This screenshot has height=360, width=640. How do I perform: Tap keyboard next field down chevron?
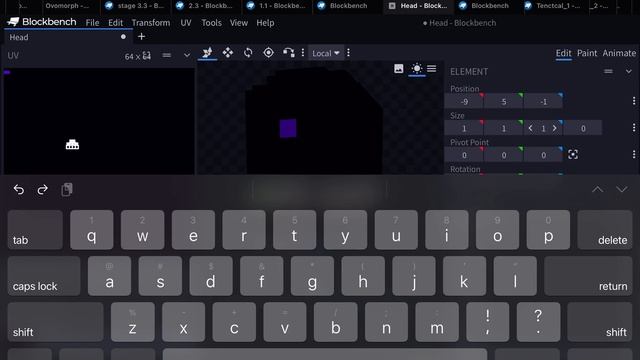(x=622, y=189)
